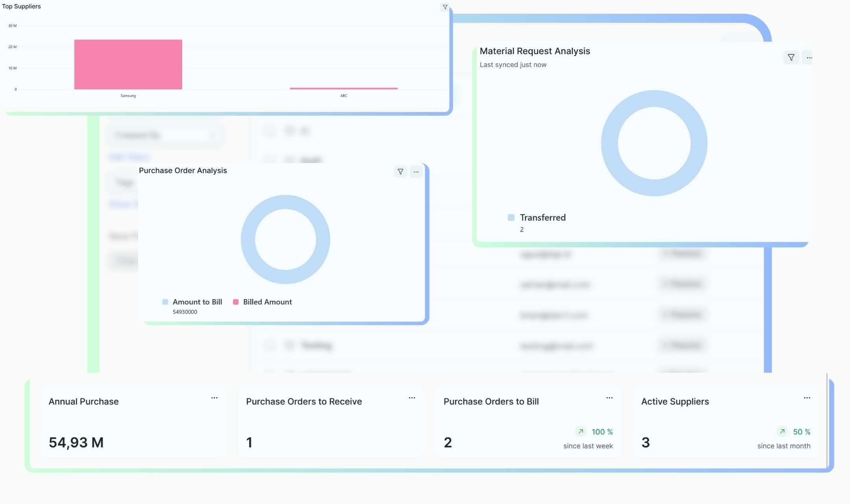
Task: Open the Purchase Order Analysis ellipsis menu
Action: click(x=416, y=172)
